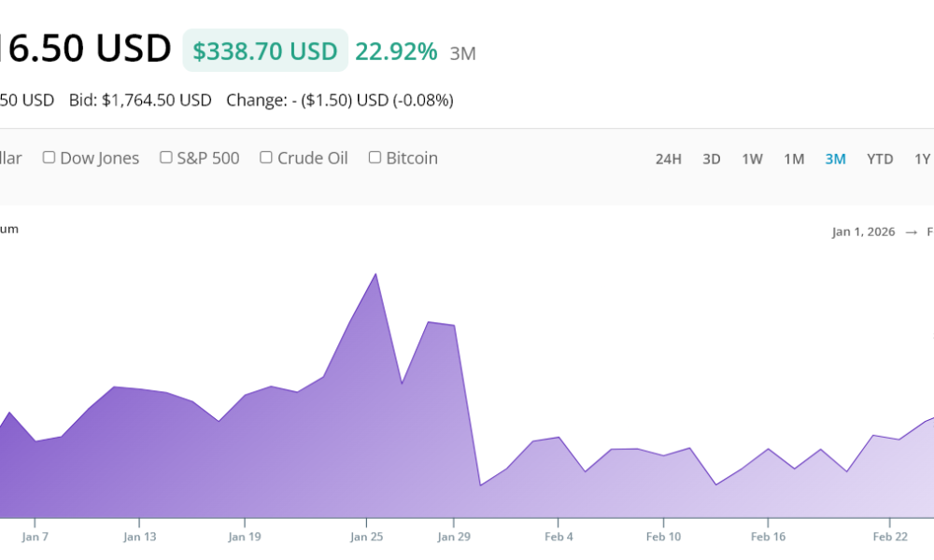The image size is (934, 560).
Task: Click the 22.92% gain figure
Action: [396, 50]
